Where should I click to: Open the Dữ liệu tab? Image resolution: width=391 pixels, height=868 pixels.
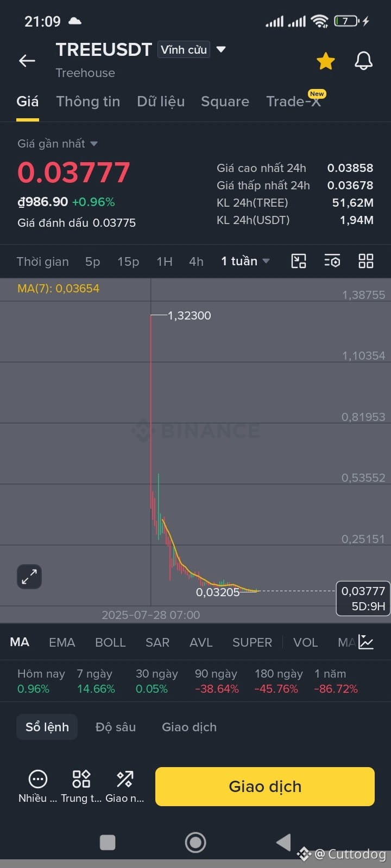click(x=161, y=101)
